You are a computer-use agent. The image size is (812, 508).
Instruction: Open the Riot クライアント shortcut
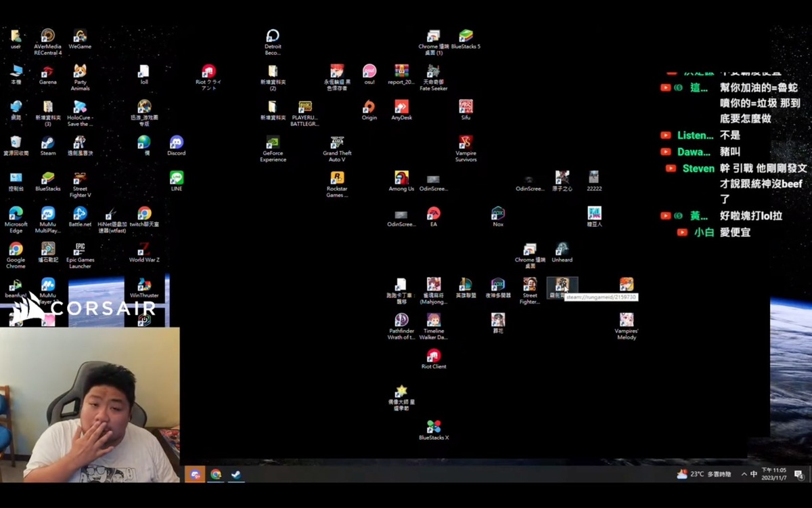(208, 77)
